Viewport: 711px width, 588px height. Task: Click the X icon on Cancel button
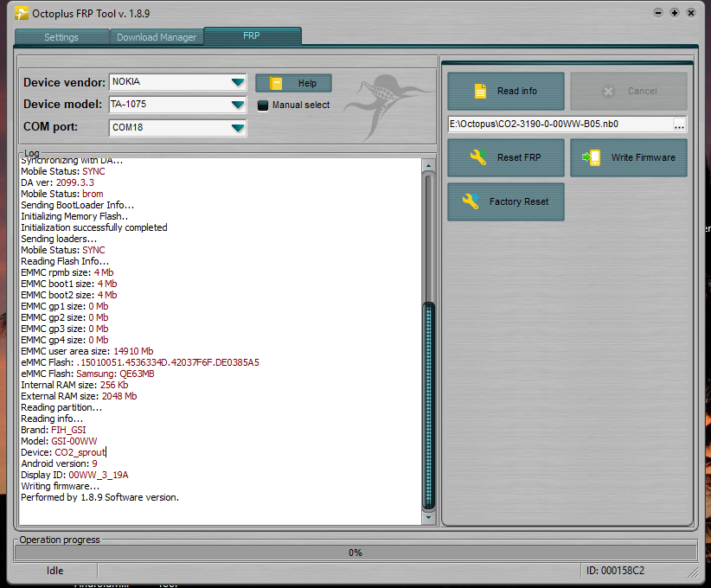click(x=608, y=92)
